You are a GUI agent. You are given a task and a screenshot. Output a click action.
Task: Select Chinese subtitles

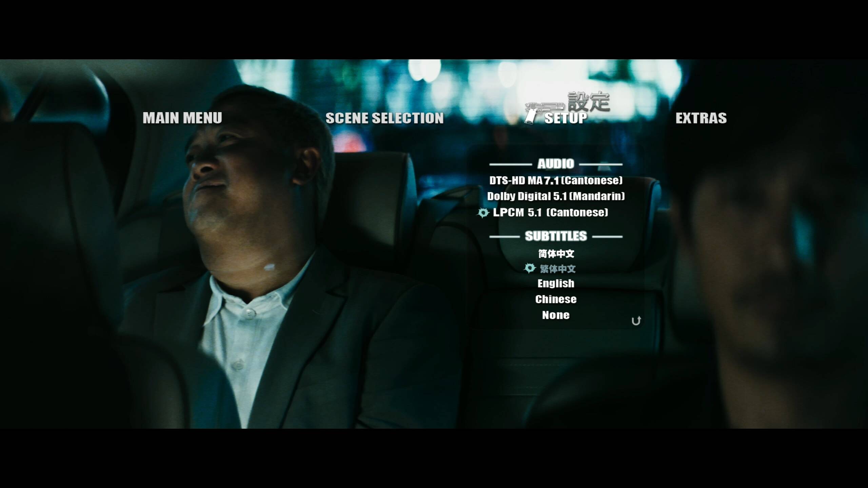(556, 299)
